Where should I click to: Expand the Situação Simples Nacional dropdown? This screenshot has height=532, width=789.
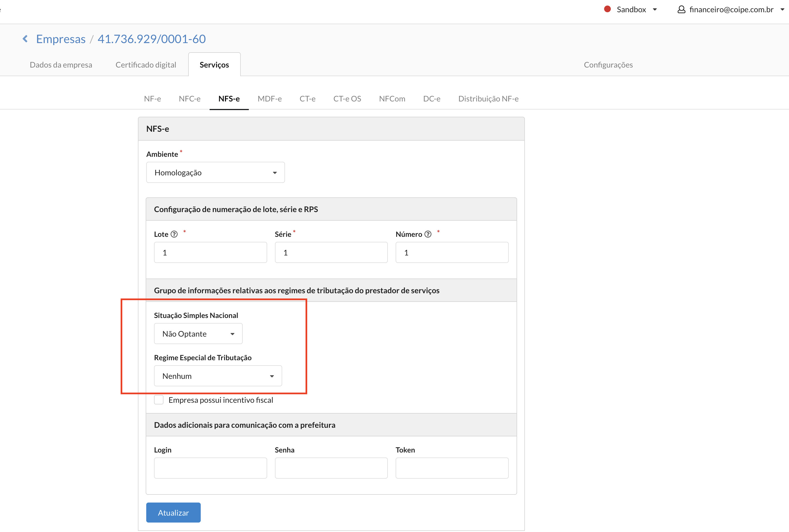click(198, 334)
